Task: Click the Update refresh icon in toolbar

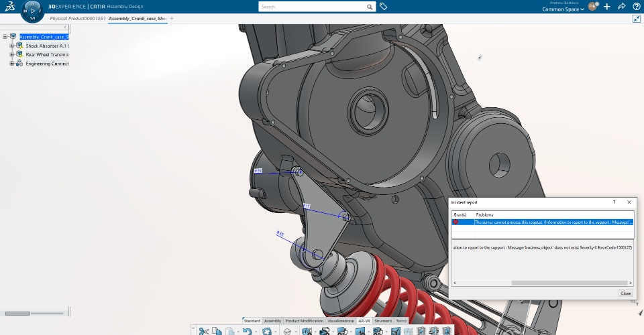Action: (267, 331)
